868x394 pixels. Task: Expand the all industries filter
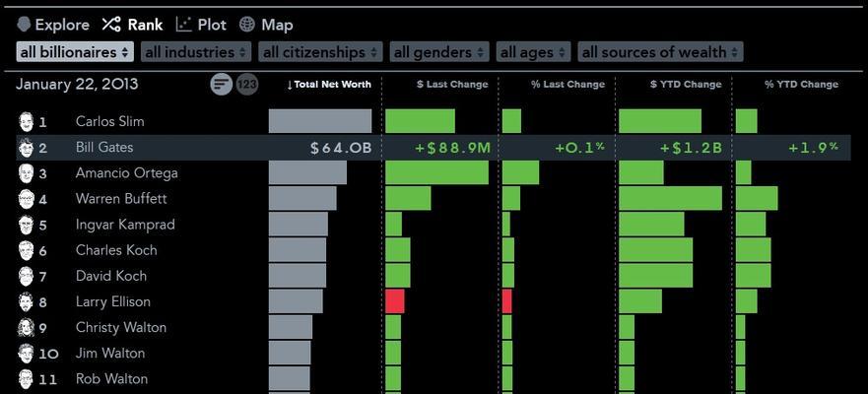pos(196,52)
